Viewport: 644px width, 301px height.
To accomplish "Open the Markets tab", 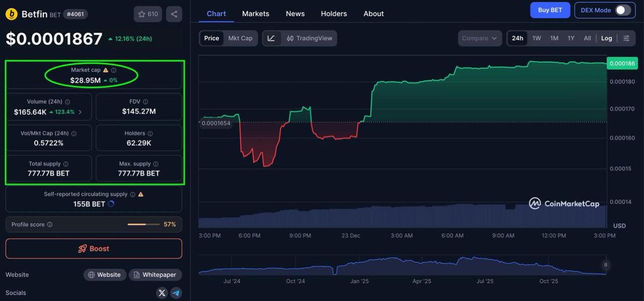I will 255,13.
